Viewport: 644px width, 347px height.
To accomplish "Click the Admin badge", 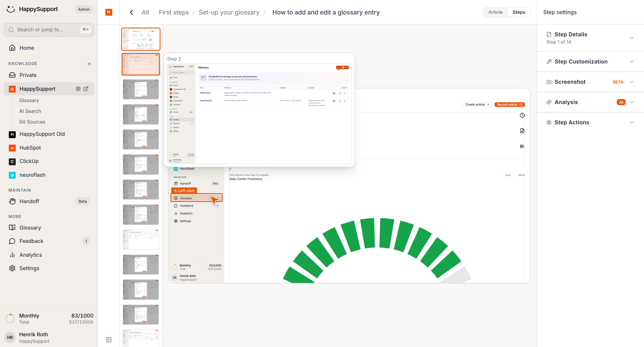I will click(x=84, y=9).
